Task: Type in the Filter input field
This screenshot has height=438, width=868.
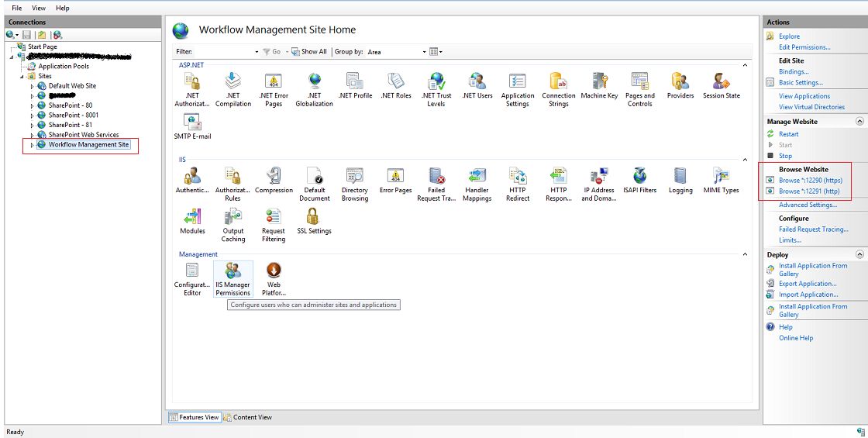Action: pos(224,51)
